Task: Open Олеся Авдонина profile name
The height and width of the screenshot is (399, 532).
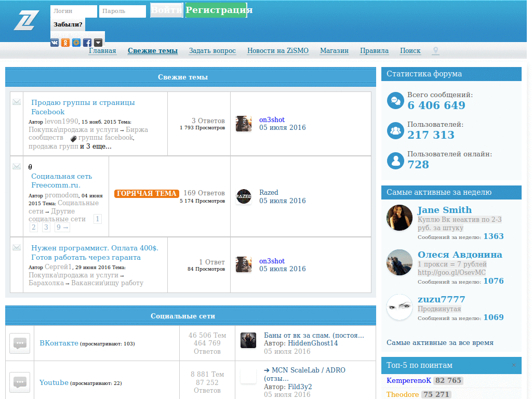Action: [x=460, y=255]
